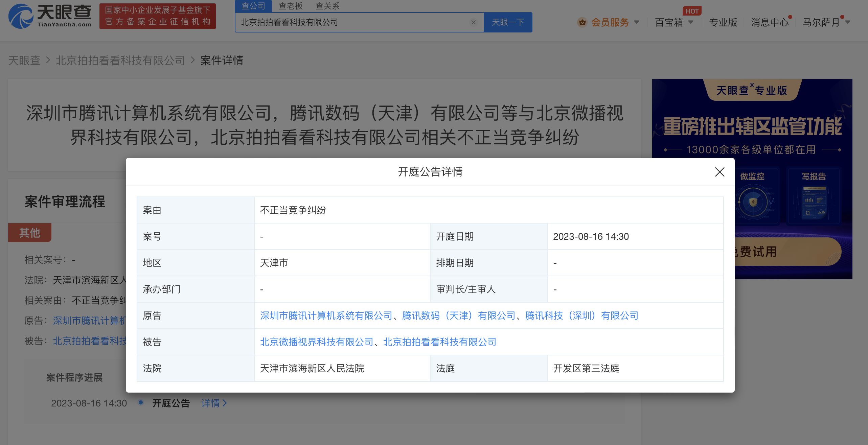Click the 会员服务 crown icon

[x=582, y=22]
